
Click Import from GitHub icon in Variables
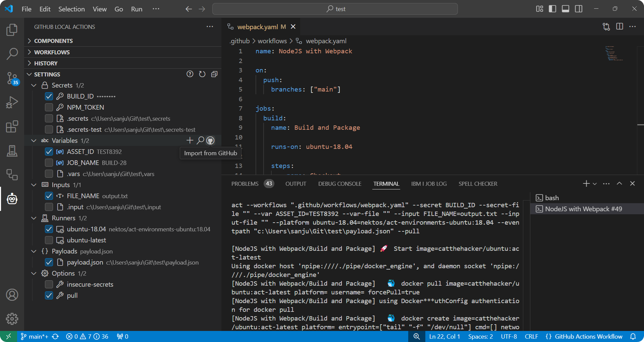210,140
